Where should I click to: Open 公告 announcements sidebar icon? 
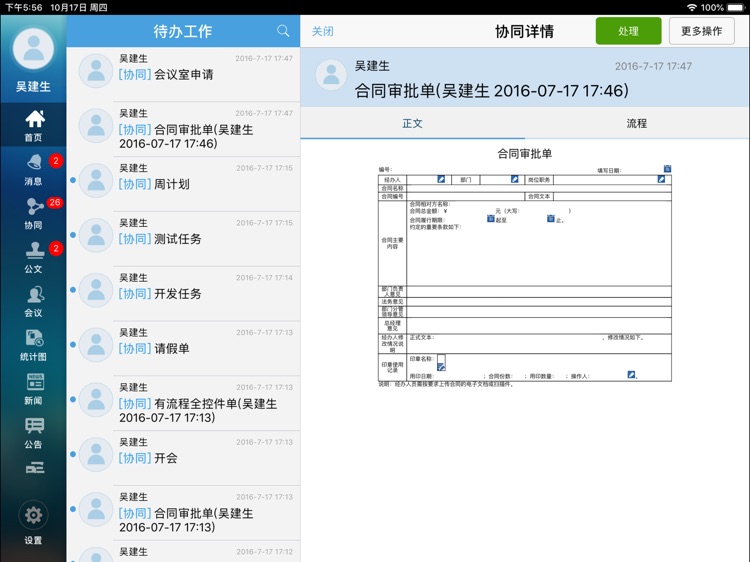34,425
